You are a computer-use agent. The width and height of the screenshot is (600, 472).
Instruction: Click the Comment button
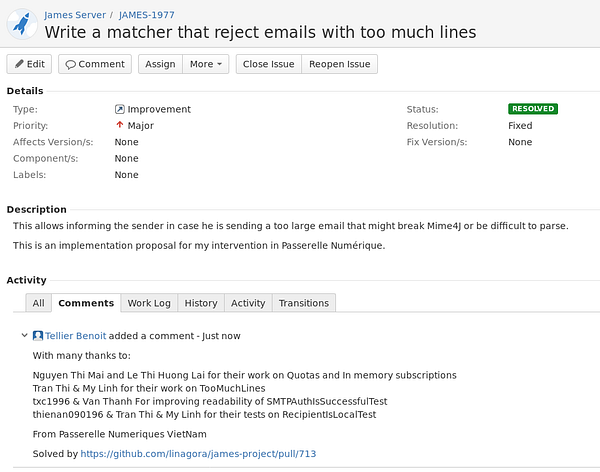tap(95, 64)
